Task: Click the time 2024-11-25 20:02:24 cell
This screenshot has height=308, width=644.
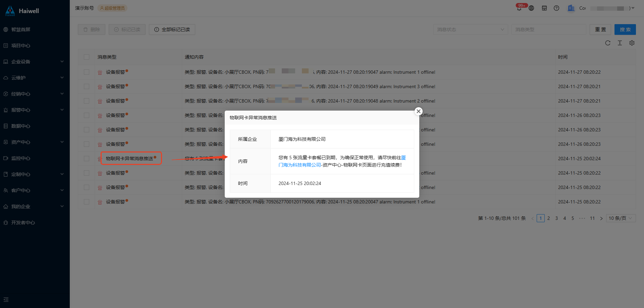Action: (x=579, y=159)
